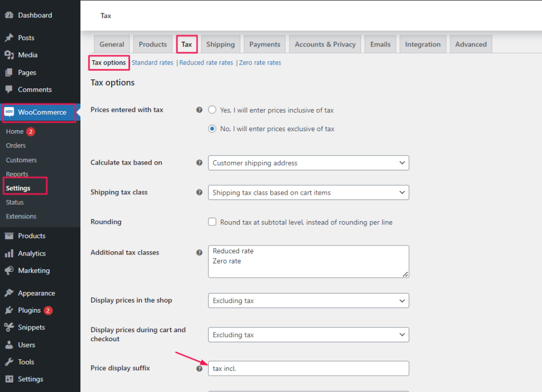The width and height of the screenshot is (542, 392).
Task: Open Calculate tax based on dropdown
Action: [309, 162]
